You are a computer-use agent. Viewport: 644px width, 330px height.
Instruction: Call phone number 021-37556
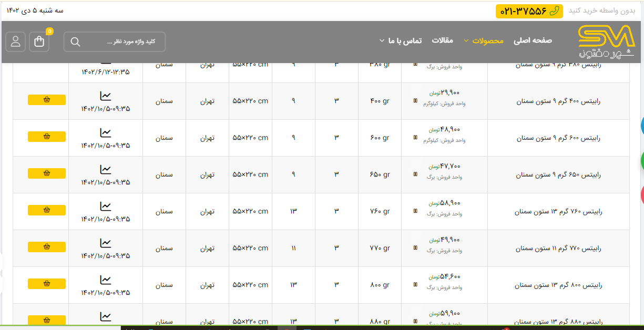coord(529,11)
